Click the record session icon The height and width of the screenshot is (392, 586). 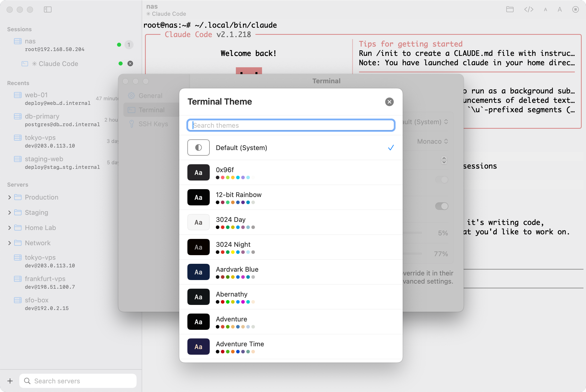tap(576, 9)
